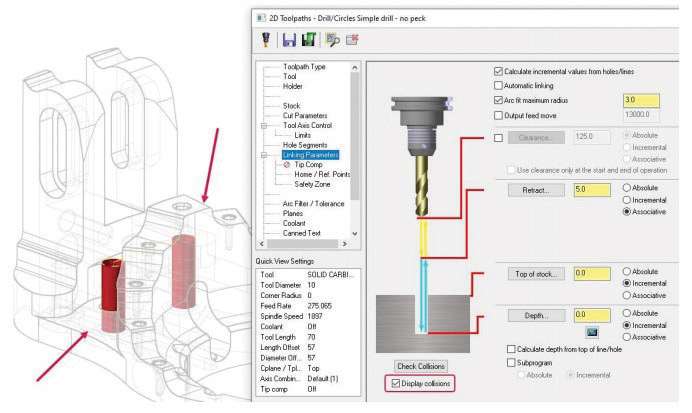The width and height of the screenshot is (692, 413).
Task: Click the small blue icon below Depth field
Action: 592,332
